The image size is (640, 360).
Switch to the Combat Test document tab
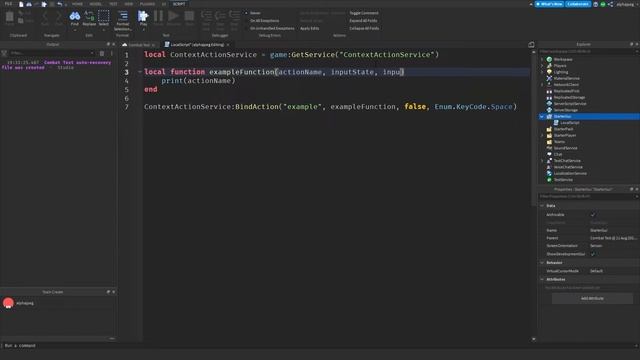pos(139,44)
